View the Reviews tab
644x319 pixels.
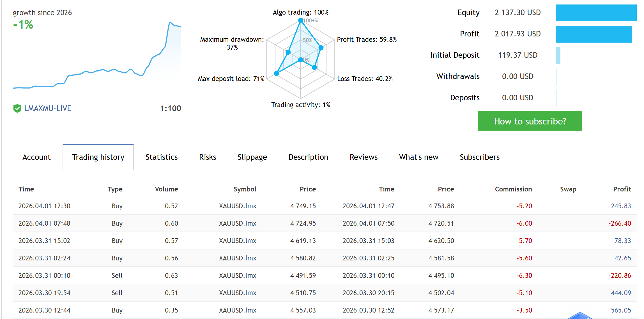[x=363, y=157]
